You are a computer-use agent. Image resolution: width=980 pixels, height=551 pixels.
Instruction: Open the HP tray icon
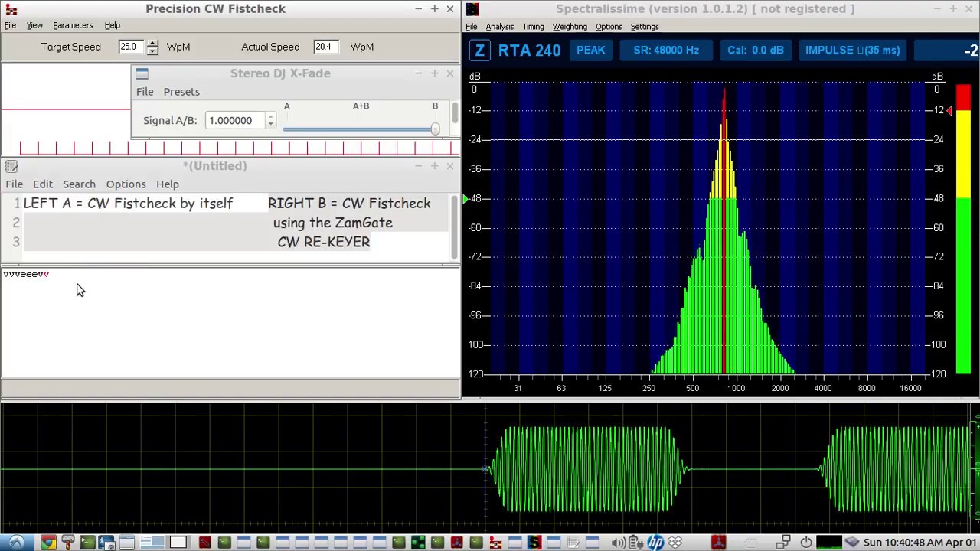tap(655, 543)
